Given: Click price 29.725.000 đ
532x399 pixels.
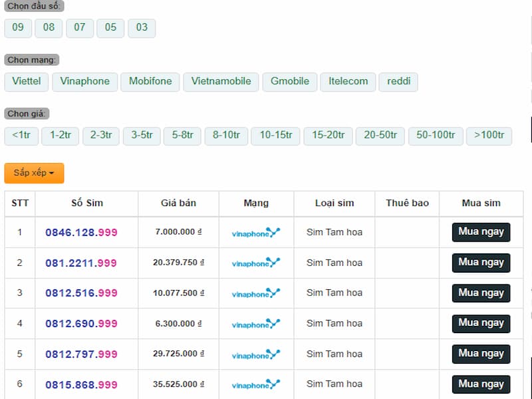Looking at the screenshot, I should (178, 354).
